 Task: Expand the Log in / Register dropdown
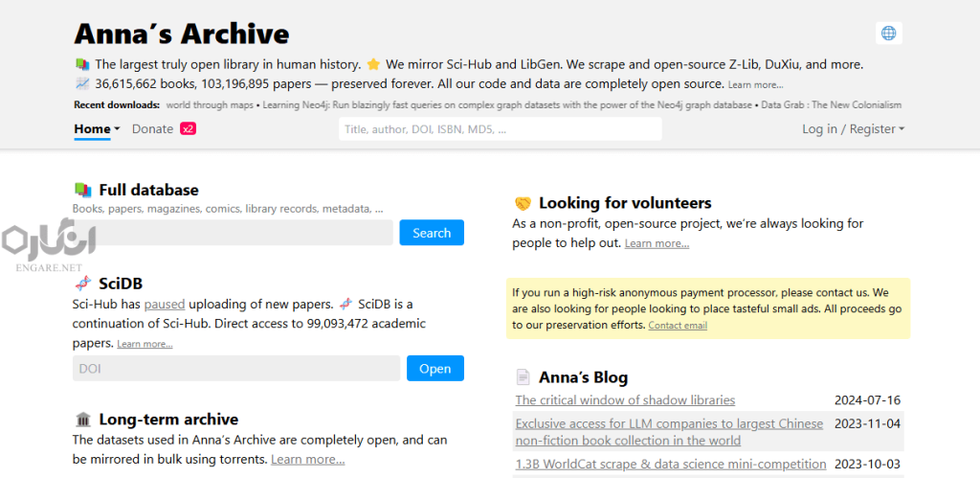tap(853, 129)
